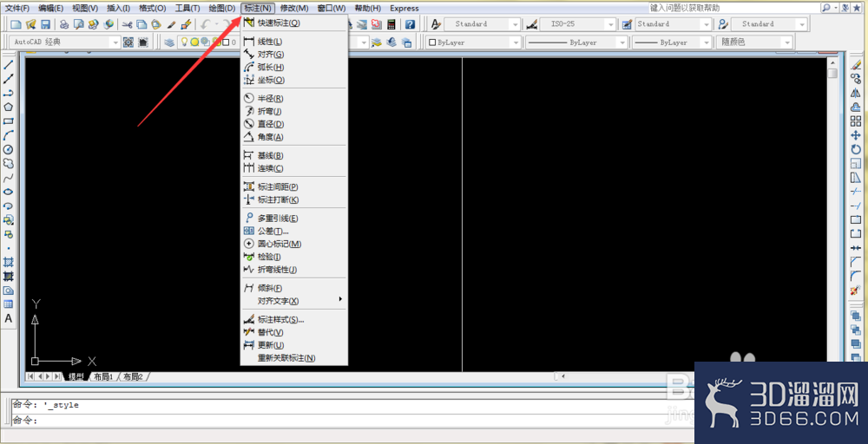Screen dimensions: 868x444
Task: Switch to the 模型 tab
Action: click(76, 376)
